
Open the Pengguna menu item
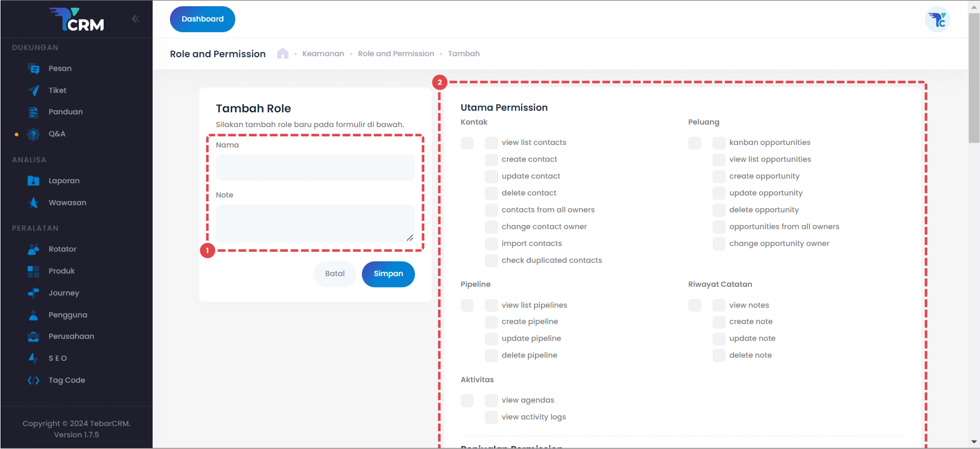67,315
